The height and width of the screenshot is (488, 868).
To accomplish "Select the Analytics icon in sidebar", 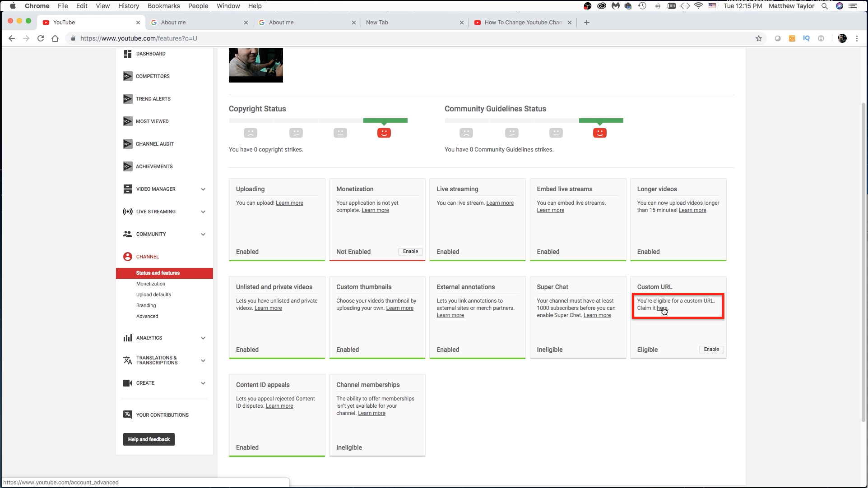I will 128,337.
